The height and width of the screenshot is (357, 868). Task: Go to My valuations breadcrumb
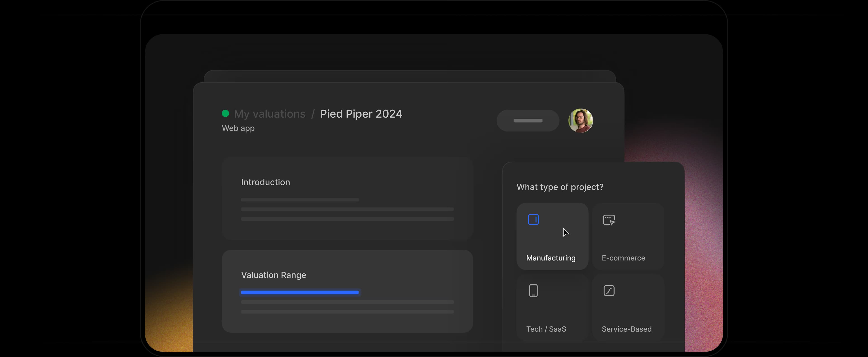click(x=270, y=114)
